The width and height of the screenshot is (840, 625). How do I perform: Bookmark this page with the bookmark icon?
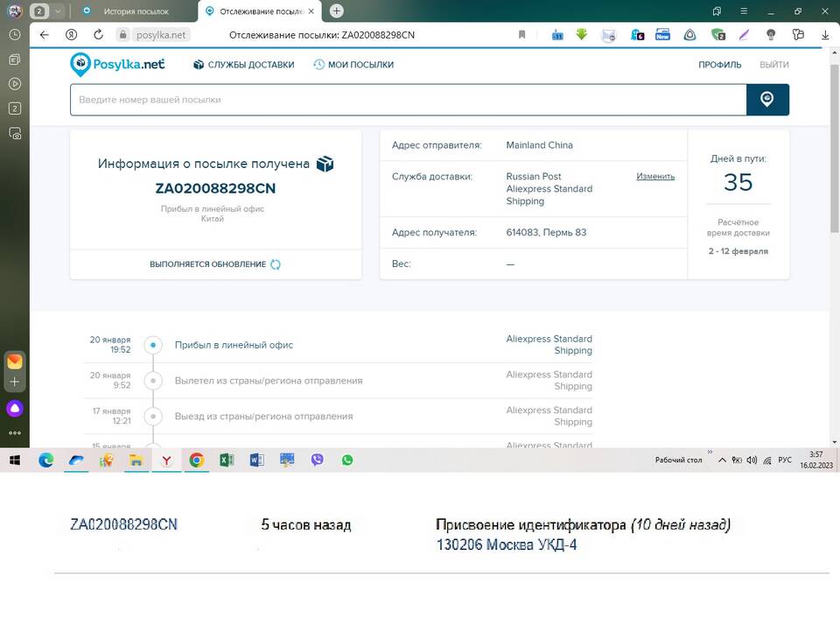(x=521, y=35)
